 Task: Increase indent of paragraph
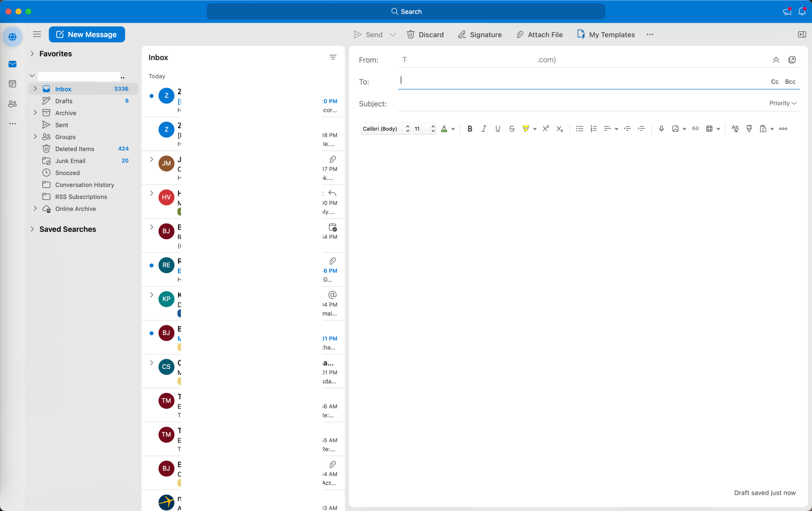(x=641, y=129)
